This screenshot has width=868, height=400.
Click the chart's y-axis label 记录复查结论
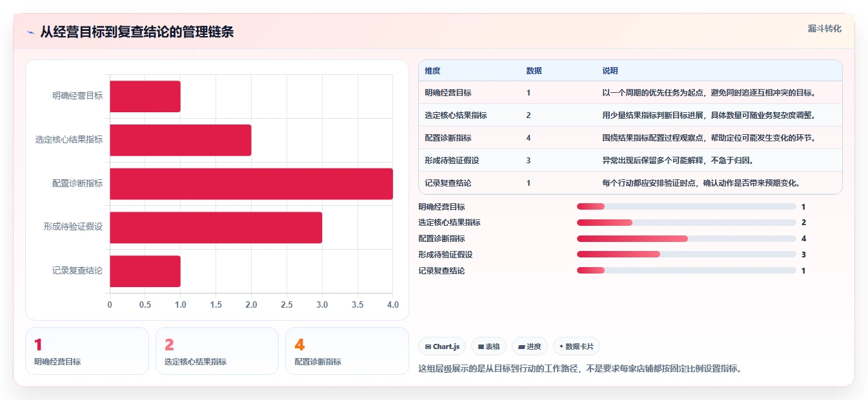click(x=77, y=271)
